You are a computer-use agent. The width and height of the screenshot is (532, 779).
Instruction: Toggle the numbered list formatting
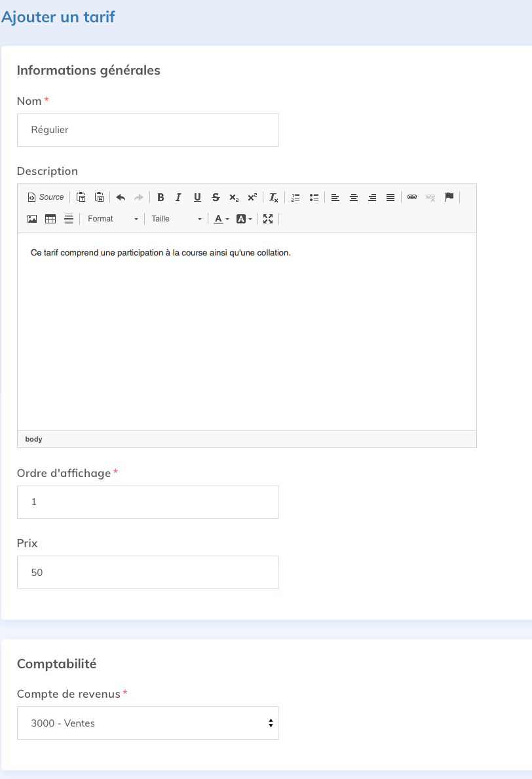pos(295,197)
